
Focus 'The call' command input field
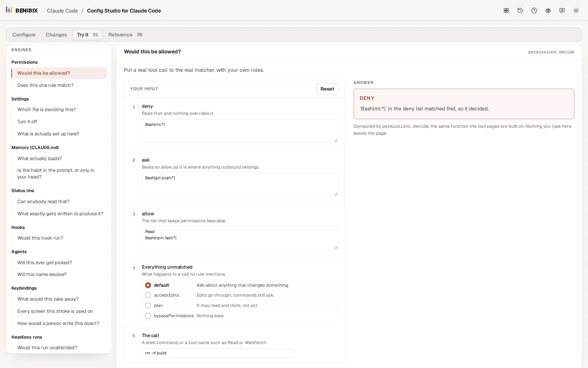pyautogui.click(x=218, y=353)
